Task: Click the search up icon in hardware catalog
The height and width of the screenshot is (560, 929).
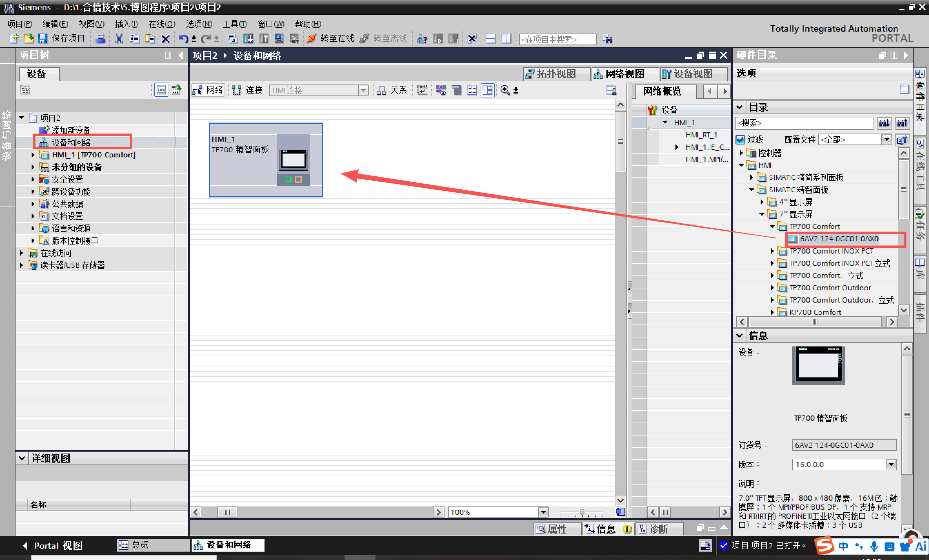Action: pos(902,123)
